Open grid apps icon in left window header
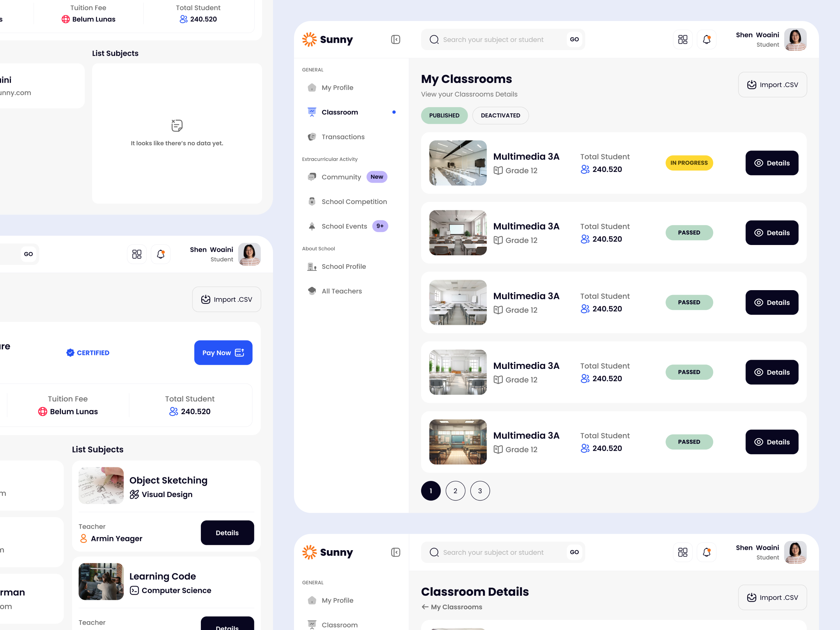This screenshot has width=840, height=630. coord(137,254)
